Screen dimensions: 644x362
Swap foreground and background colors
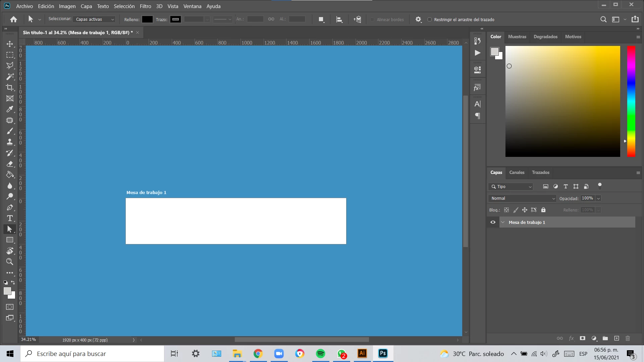pos(13,283)
